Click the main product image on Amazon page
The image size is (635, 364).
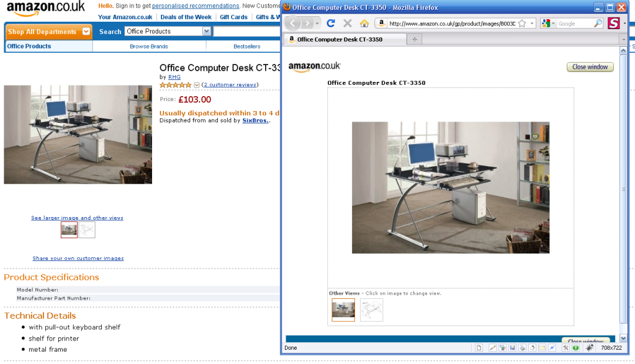click(x=78, y=135)
